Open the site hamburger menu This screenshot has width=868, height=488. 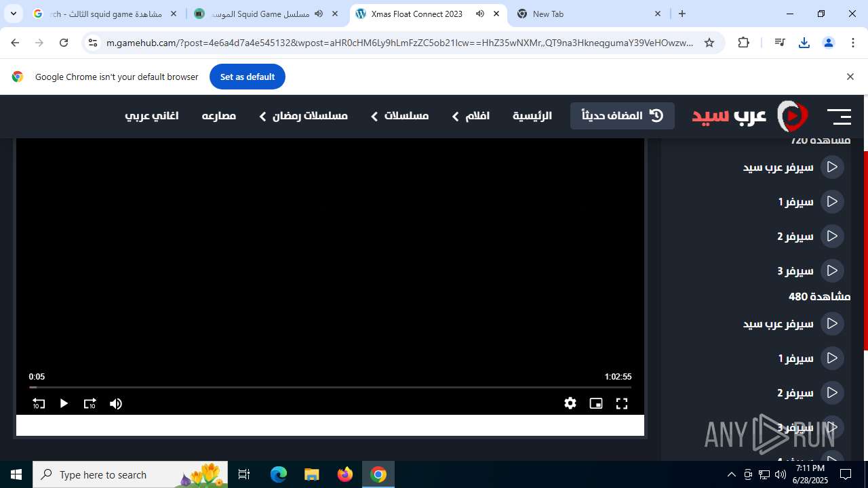(x=839, y=117)
